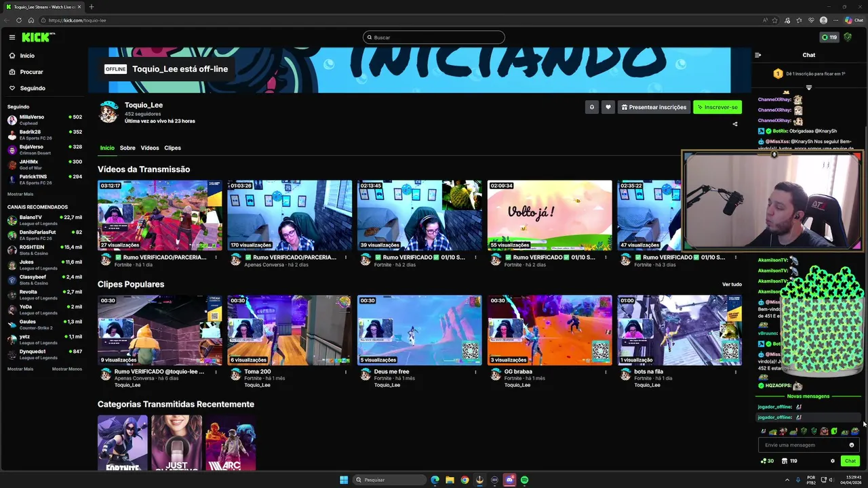Open Windows Start menu
Image resolution: width=868 pixels, height=488 pixels.
344,480
